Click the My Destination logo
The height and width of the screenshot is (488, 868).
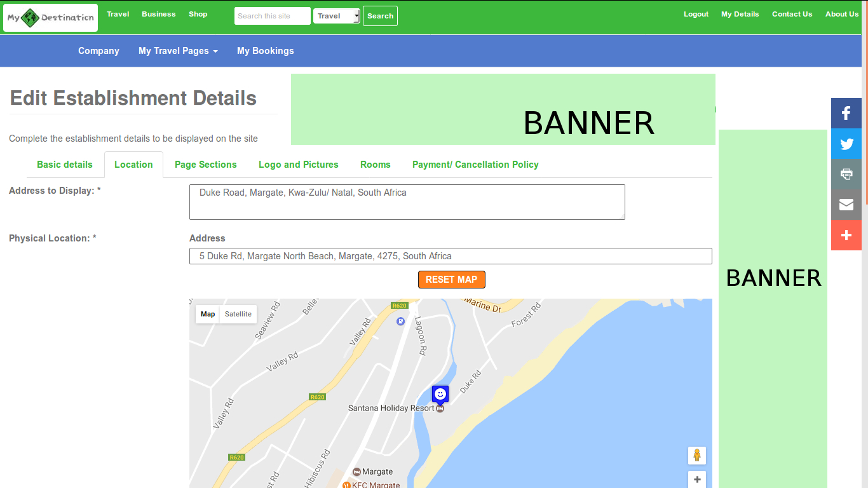(51, 18)
